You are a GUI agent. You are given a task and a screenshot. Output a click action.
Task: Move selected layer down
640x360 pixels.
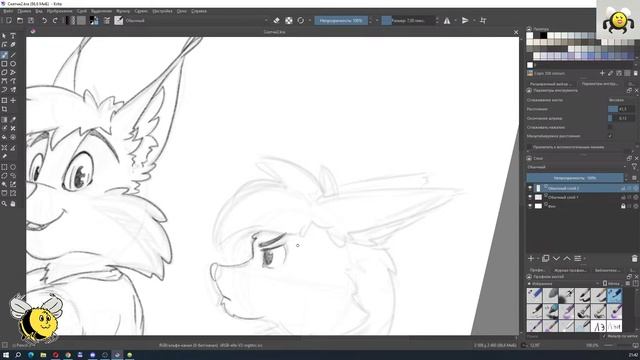pos(556,259)
